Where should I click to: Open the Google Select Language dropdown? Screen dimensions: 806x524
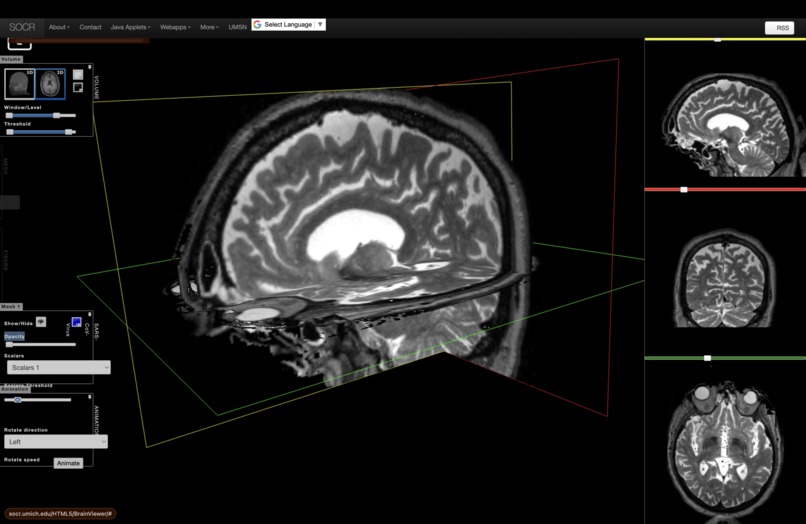point(288,25)
